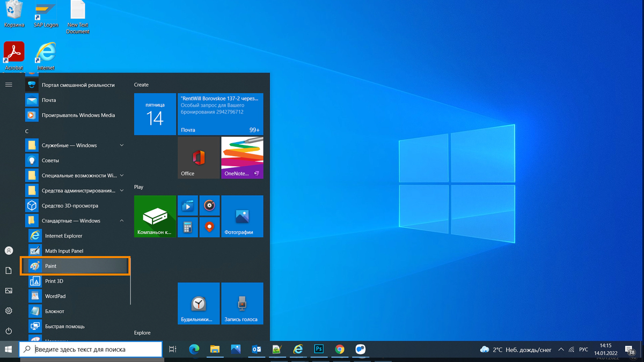Open the weather widget showing 2°C
The image size is (644, 362).
(x=516, y=350)
